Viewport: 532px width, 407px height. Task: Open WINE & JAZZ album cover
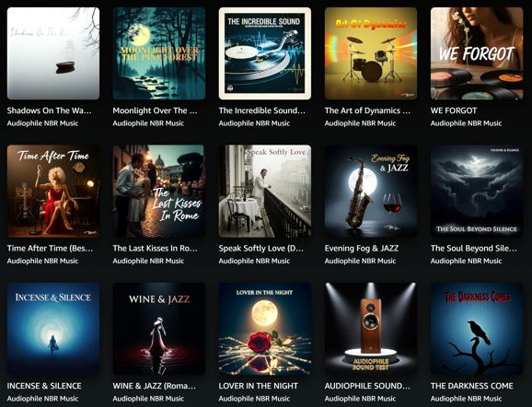pyautogui.click(x=159, y=329)
